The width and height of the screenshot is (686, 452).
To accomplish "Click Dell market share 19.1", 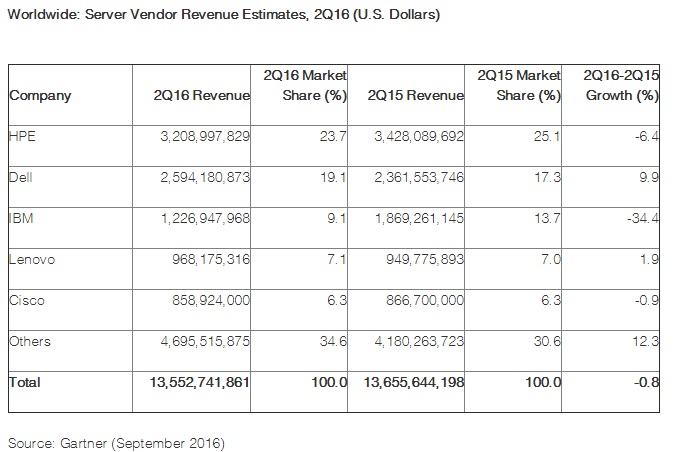I will 333,178.
